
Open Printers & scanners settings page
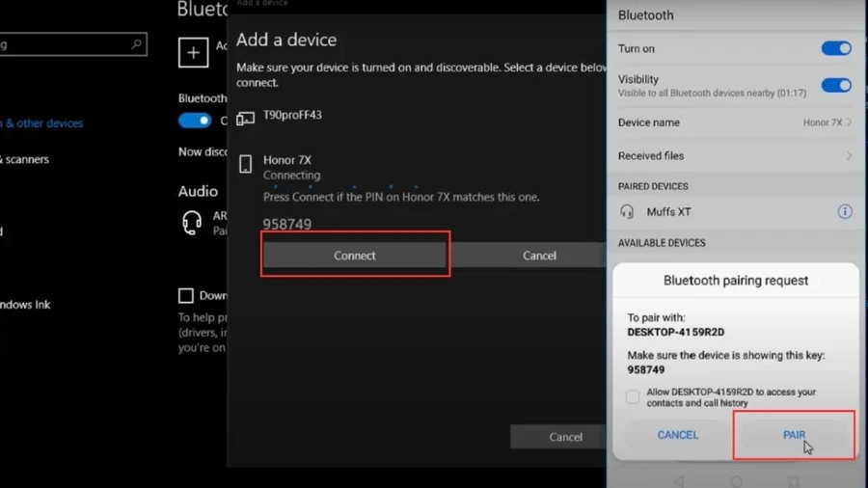point(25,159)
